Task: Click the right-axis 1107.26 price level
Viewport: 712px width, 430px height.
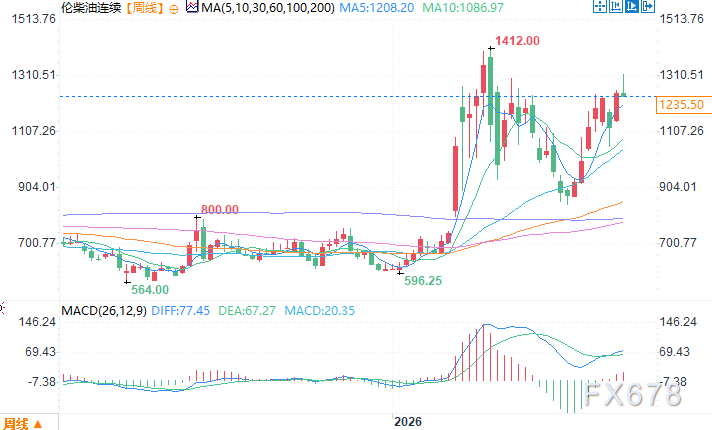Action: click(x=681, y=131)
